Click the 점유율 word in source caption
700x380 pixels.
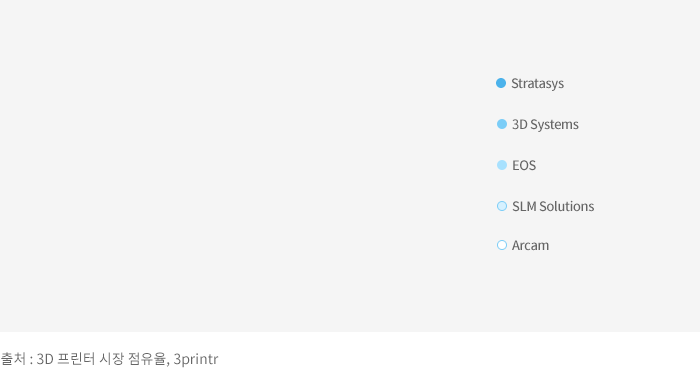click(148, 359)
